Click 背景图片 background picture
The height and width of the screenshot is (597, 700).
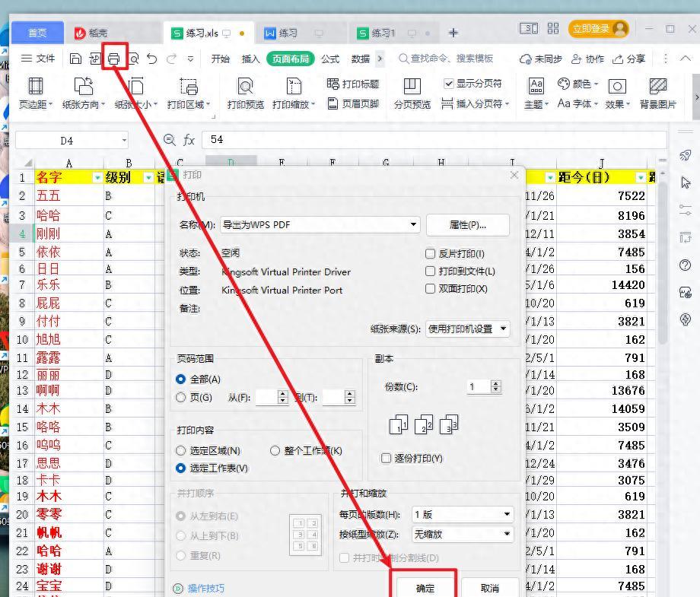coord(657,94)
